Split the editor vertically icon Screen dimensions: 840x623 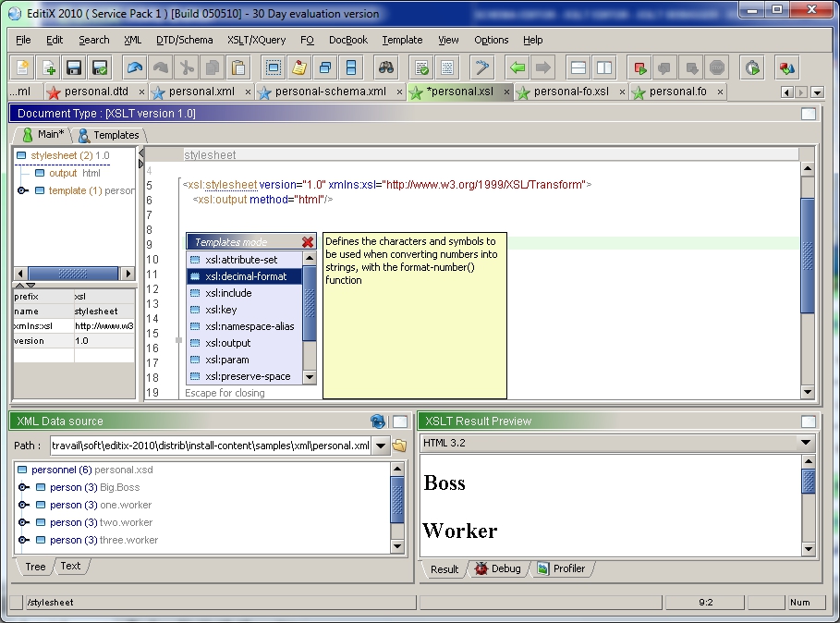pyautogui.click(x=603, y=67)
